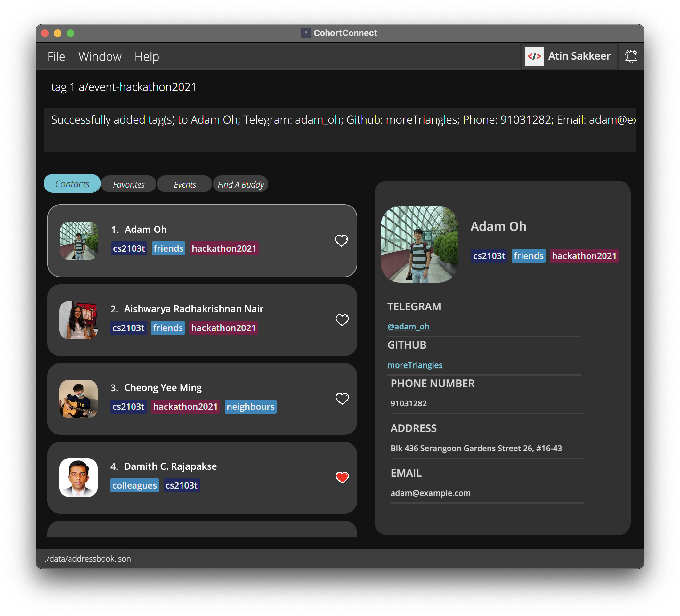Viewport: 680px width, 616px height.
Task: Toggle favorite heart for Cheong Yee Ming
Action: click(342, 399)
